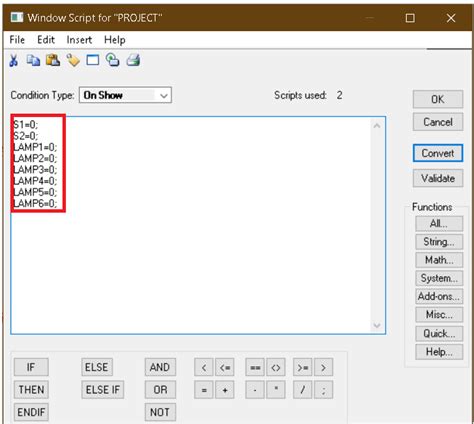
Task: Insert the ELSE keyword
Action: (97, 367)
